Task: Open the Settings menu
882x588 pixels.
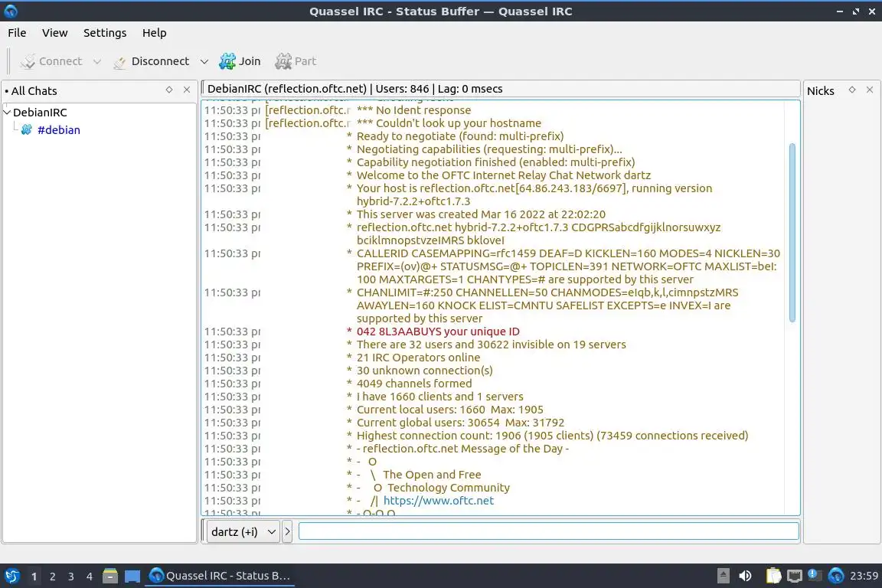Action: point(105,33)
